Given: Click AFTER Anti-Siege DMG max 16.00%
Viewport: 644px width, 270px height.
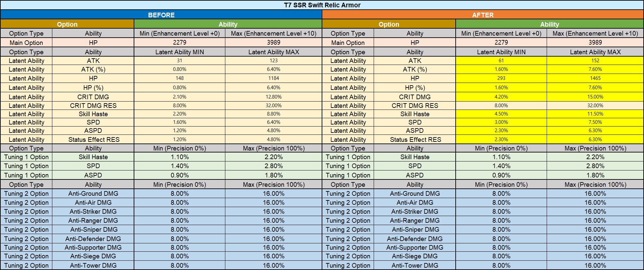Looking at the screenshot, I should click(595, 256).
